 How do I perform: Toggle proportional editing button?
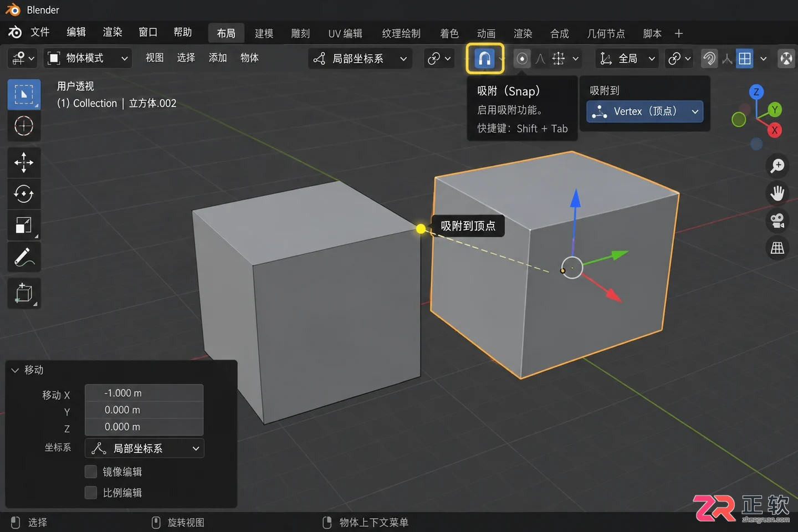click(521, 58)
